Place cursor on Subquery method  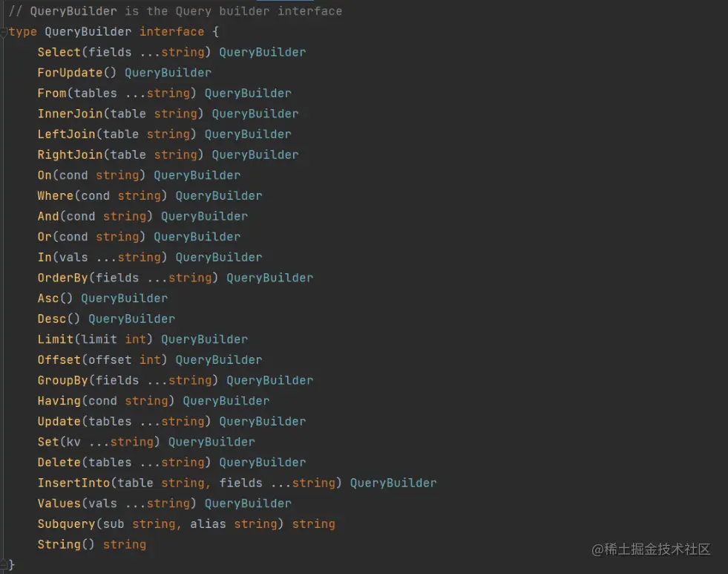(66, 524)
